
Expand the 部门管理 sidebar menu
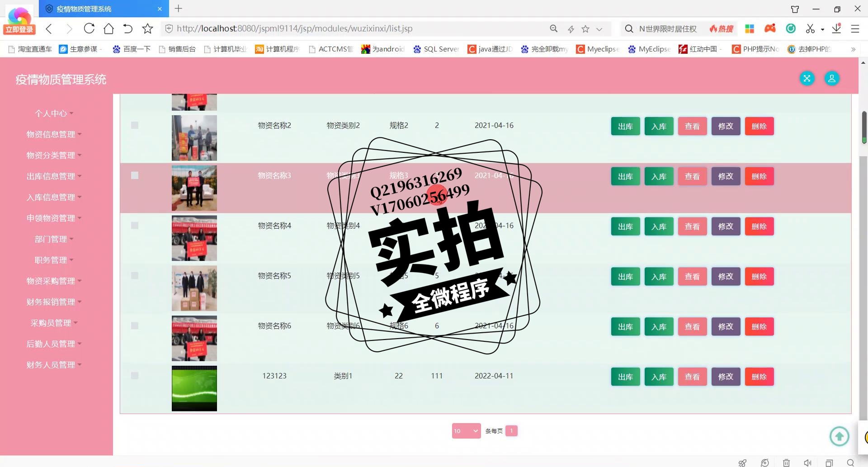tap(54, 239)
